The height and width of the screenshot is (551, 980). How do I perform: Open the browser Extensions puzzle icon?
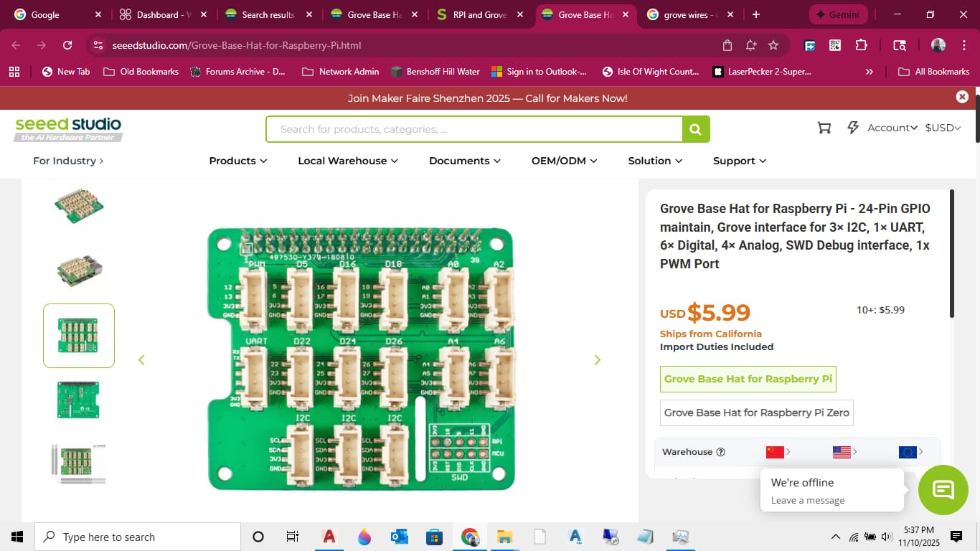tap(861, 45)
